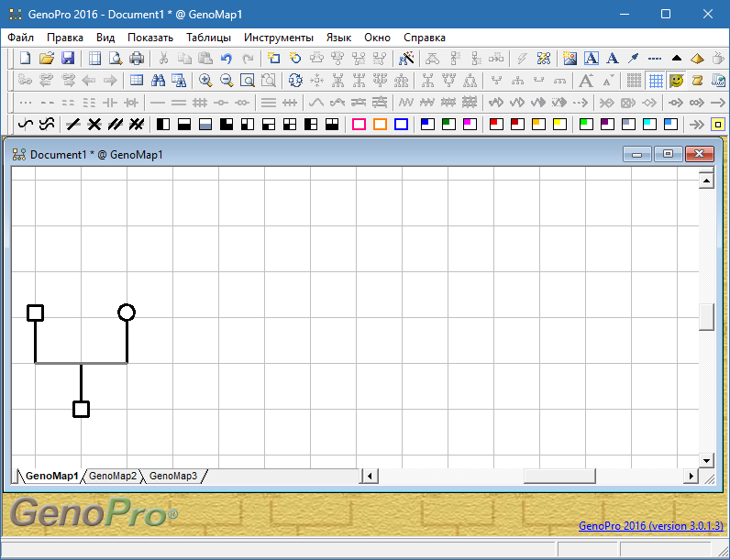Click vertical scrollbar down arrow
Image resolution: width=730 pixels, height=560 pixels.
706,460
